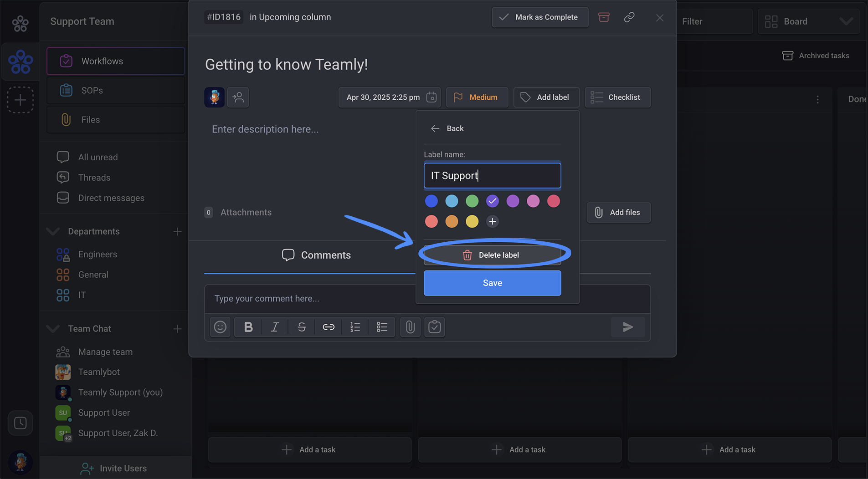The height and width of the screenshot is (479, 868).
Task: Collapse the Departments section
Action: (53, 231)
